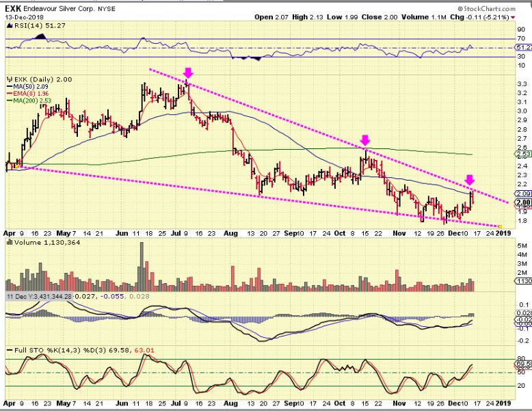Click the Jun label on the price-chart date axis
The height and width of the screenshot is (411, 532).
[x=122, y=233]
